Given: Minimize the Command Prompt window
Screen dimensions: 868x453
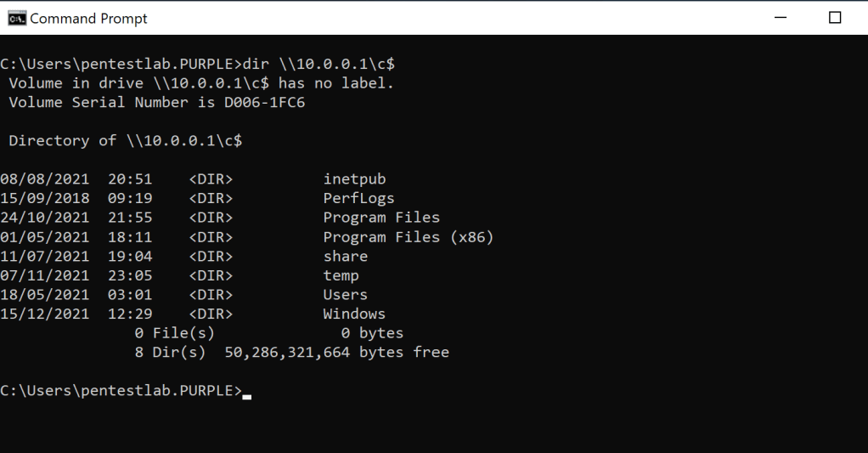Looking at the screenshot, I should point(780,18).
